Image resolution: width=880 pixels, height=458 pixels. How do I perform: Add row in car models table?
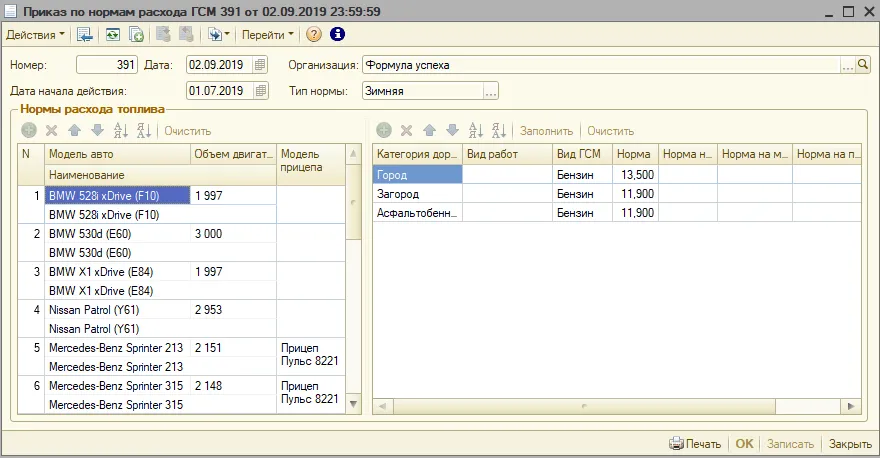29,131
